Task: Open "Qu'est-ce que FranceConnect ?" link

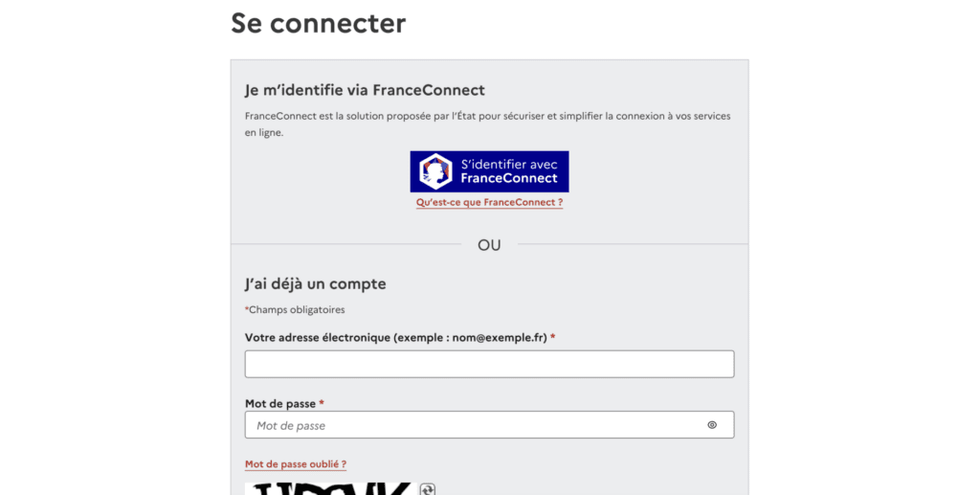Action: coord(489,203)
